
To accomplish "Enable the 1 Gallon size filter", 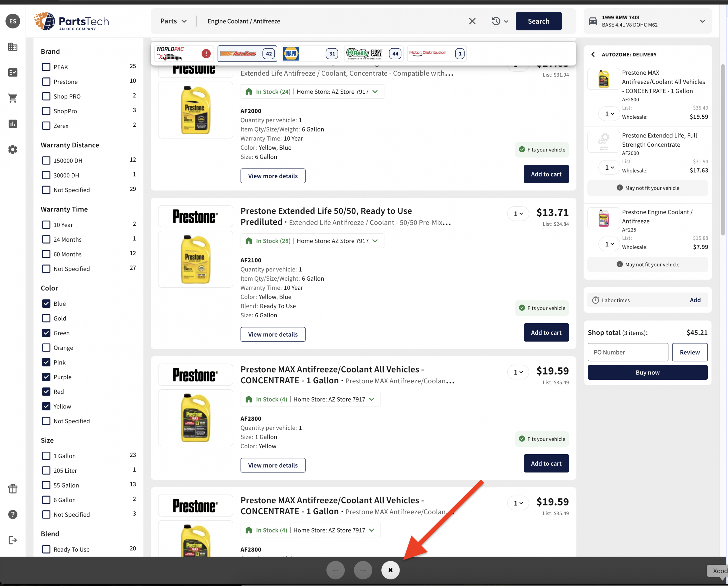I will pos(46,456).
